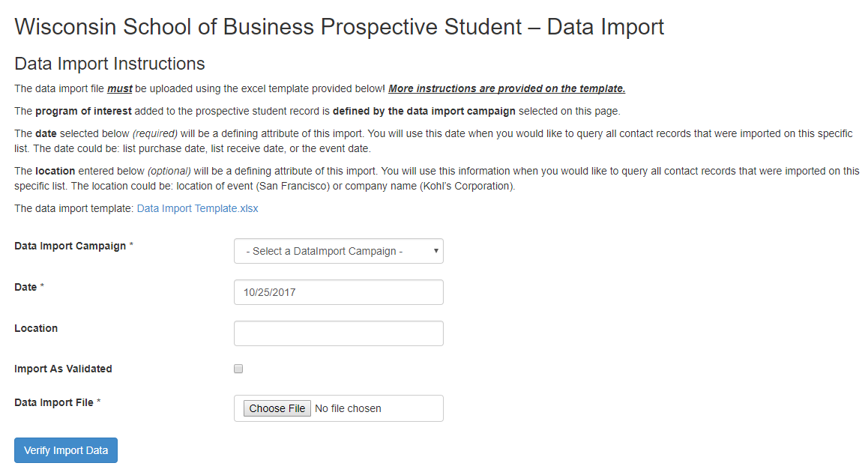Click the Verify Import Data button
The image size is (868, 472).
click(x=66, y=450)
